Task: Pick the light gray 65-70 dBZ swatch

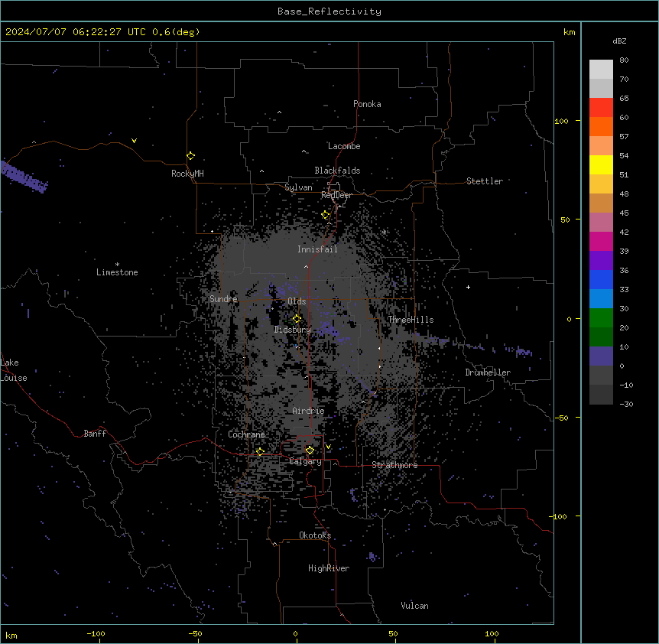Action: coord(601,88)
